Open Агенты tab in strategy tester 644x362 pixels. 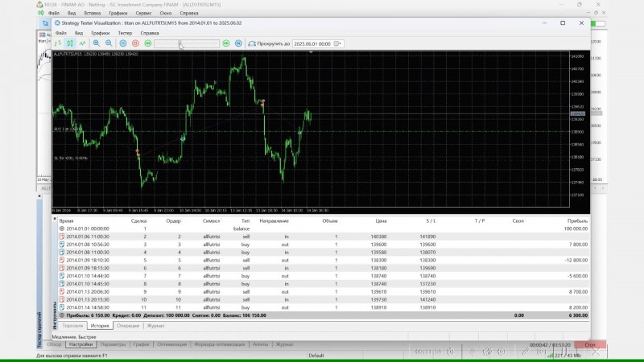[x=260, y=344]
